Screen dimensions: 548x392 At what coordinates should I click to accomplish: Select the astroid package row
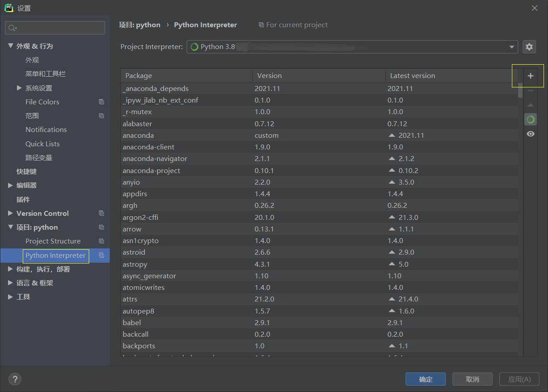pyautogui.click(x=319, y=252)
